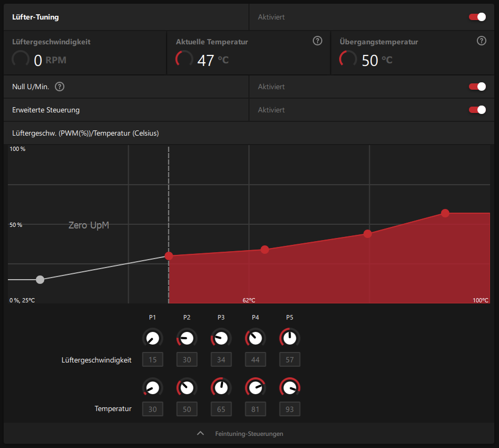Open help for Aktuelle Temperatur
The height and width of the screenshot is (448, 499).
[318, 41]
